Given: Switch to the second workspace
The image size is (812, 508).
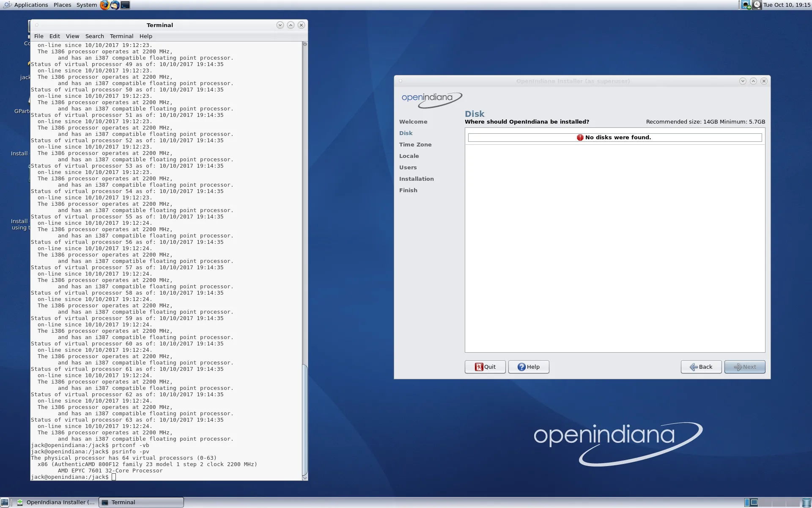Looking at the screenshot, I should pyautogui.click(x=765, y=502).
